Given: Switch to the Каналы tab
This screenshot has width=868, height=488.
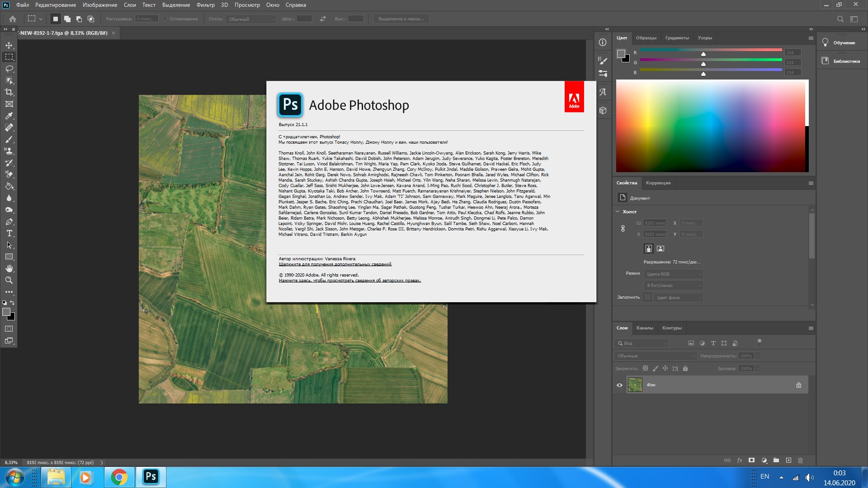Looking at the screenshot, I should click(x=644, y=328).
